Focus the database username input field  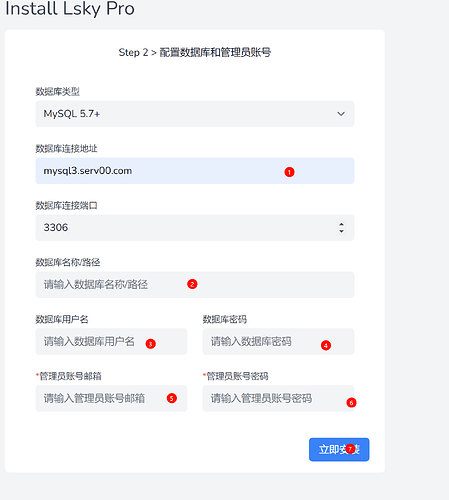coord(111,342)
